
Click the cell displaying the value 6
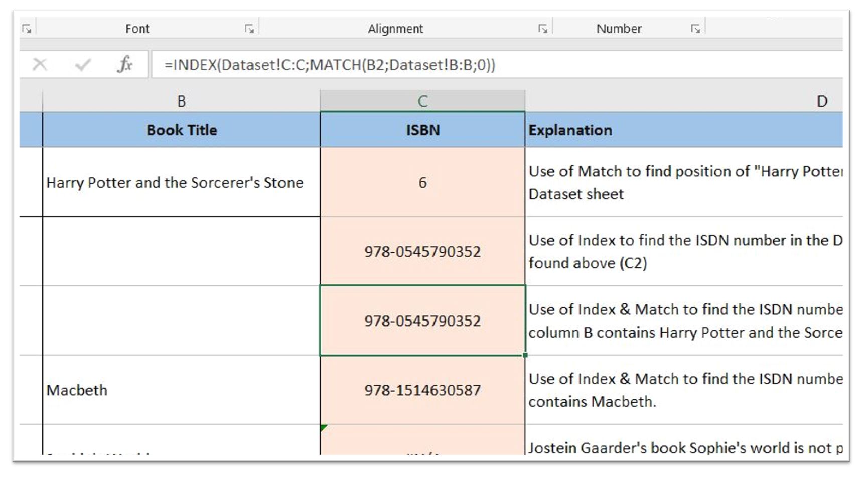(422, 183)
